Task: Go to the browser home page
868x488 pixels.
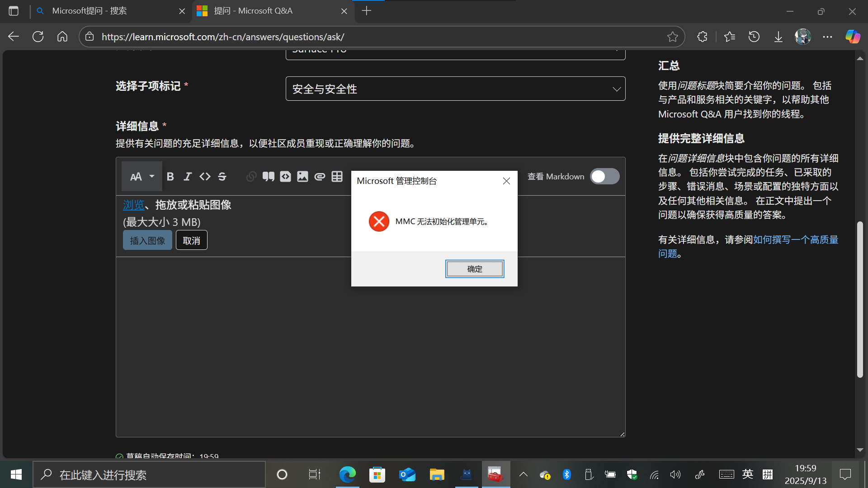Action: 62,37
